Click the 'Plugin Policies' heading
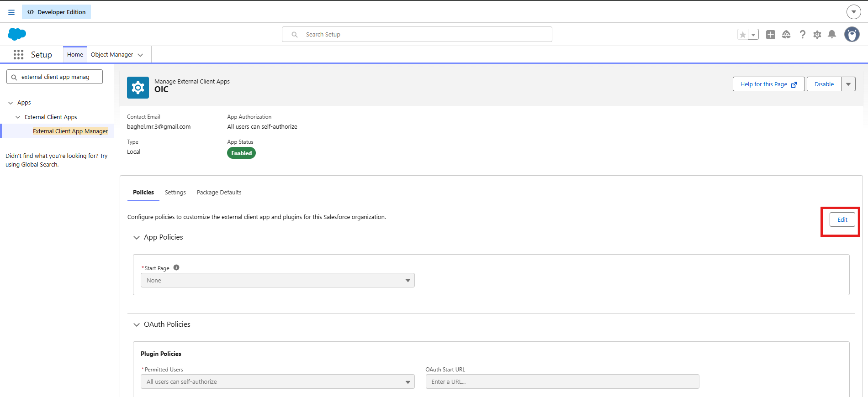 click(x=161, y=354)
